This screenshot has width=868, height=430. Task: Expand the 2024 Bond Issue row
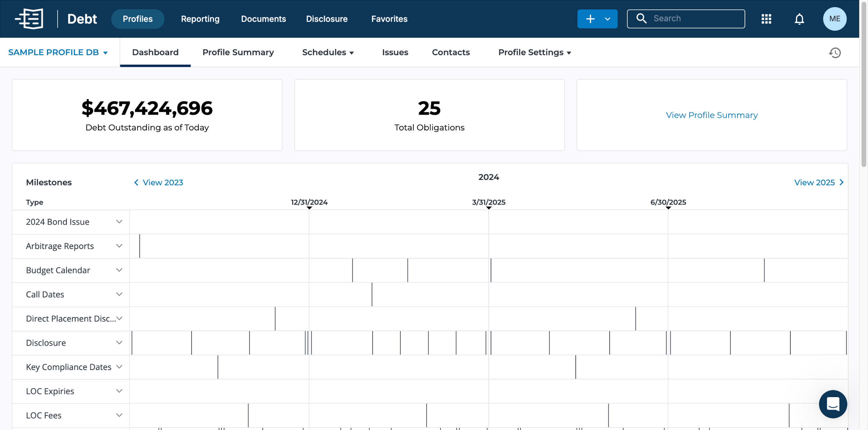click(119, 222)
